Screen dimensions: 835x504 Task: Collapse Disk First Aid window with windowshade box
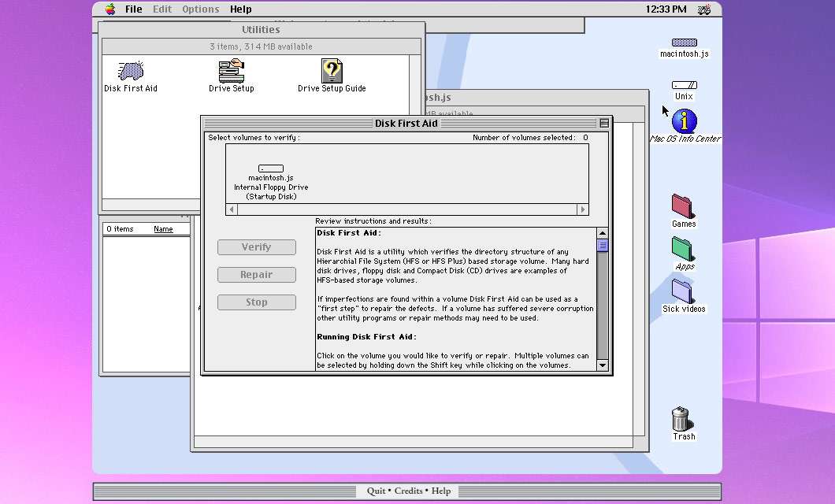tap(604, 123)
